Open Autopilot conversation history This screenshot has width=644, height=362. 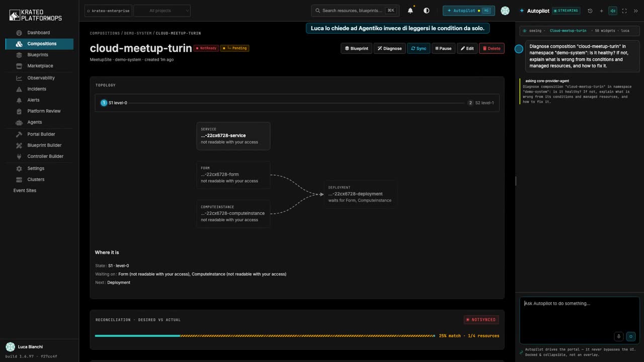(x=590, y=11)
